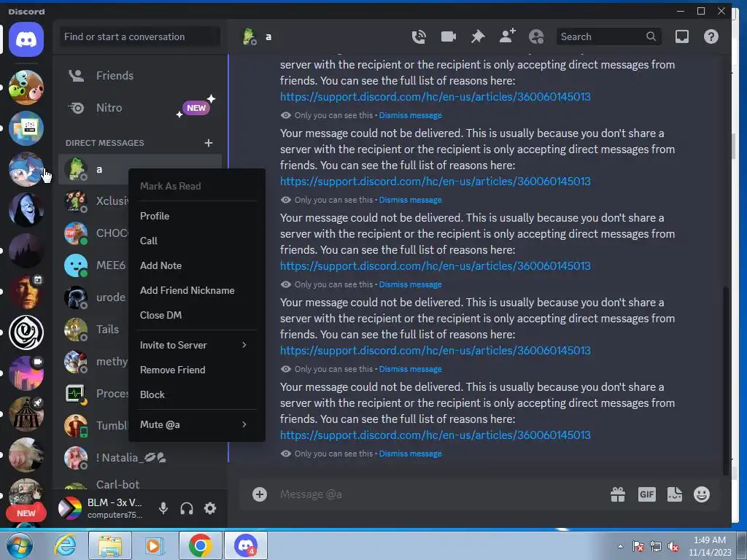747x560 pixels.
Task: Show user profile panel icon
Action: pyautogui.click(x=536, y=36)
